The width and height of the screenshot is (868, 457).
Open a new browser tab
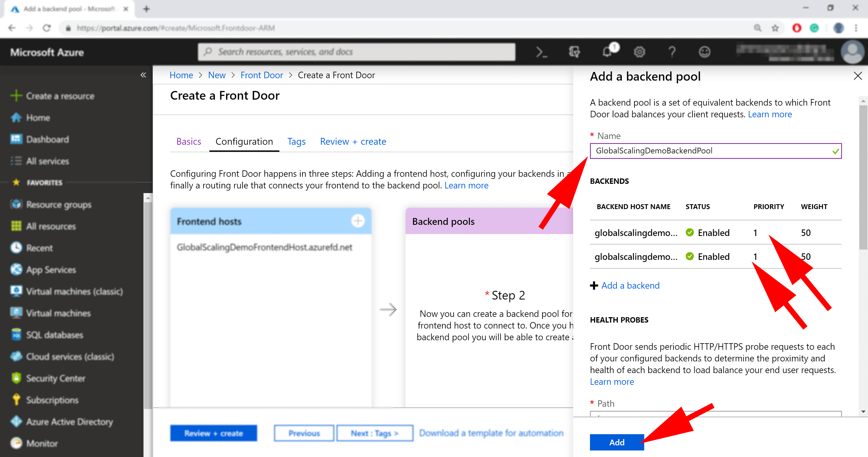[x=146, y=9]
